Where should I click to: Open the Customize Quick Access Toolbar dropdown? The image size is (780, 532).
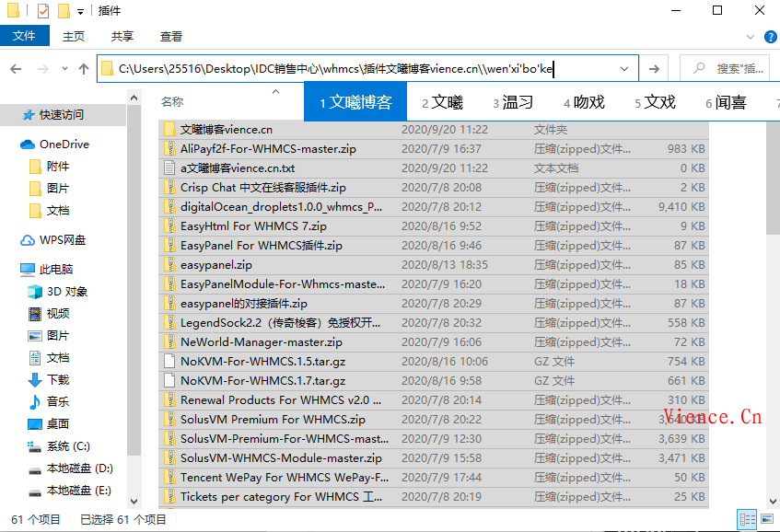pyautogui.click(x=80, y=11)
